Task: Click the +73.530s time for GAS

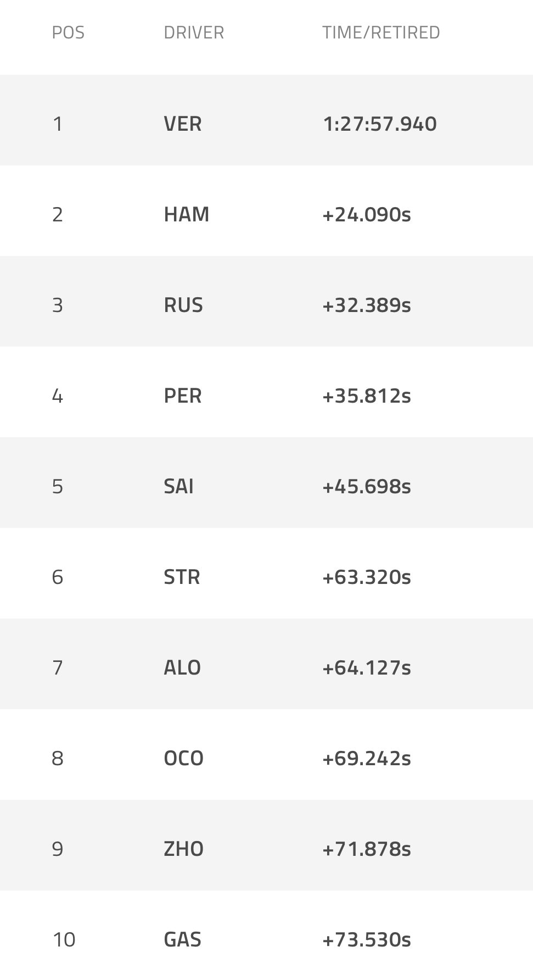Action: (x=367, y=940)
